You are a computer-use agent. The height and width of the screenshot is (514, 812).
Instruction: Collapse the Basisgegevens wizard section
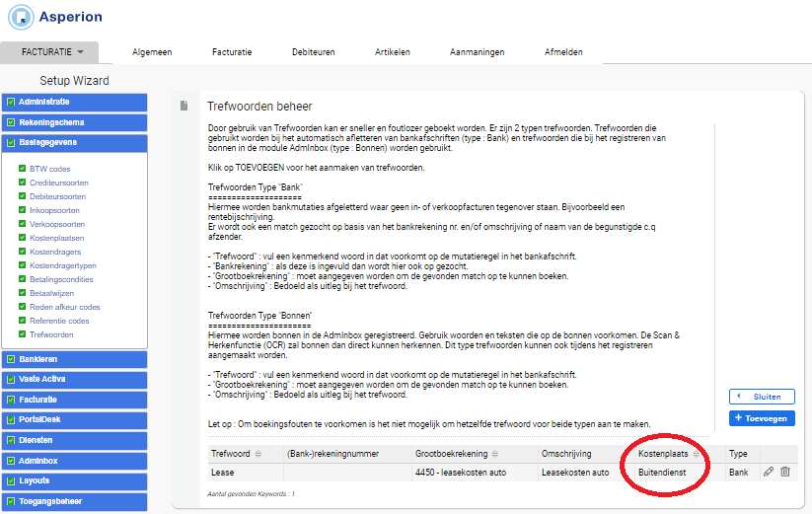[75, 143]
